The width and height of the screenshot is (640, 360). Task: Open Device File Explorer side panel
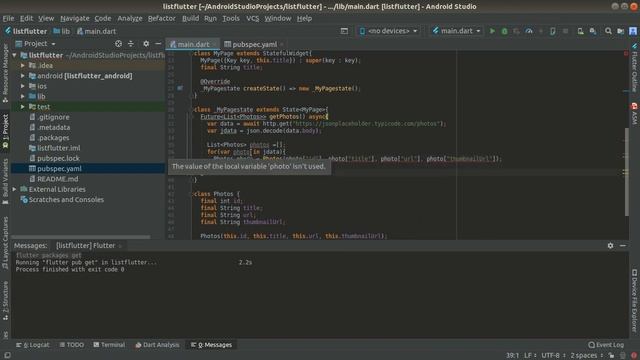[x=634, y=300]
